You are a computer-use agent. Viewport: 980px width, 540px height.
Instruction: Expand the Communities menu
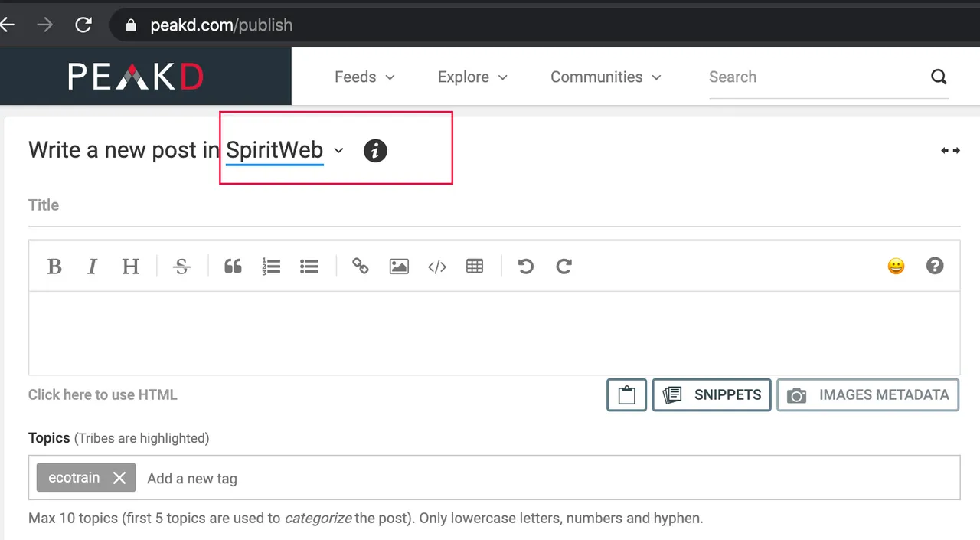(606, 77)
